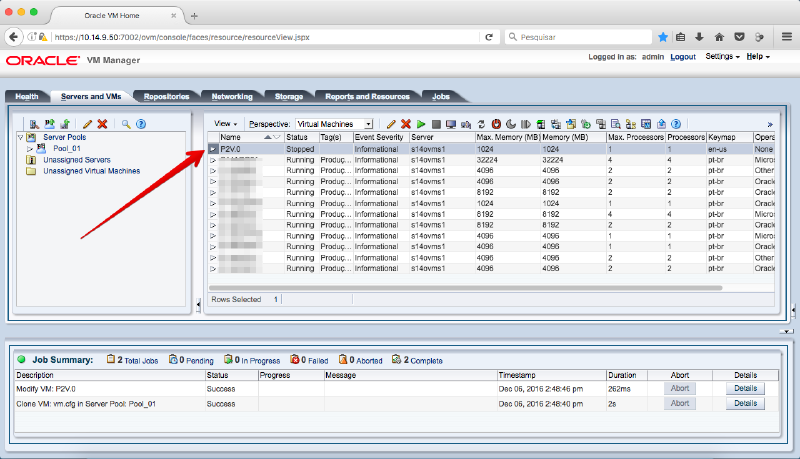Switch to the Storage tab
The width and height of the screenshot is (800, 459).
(x=289, y=96)
